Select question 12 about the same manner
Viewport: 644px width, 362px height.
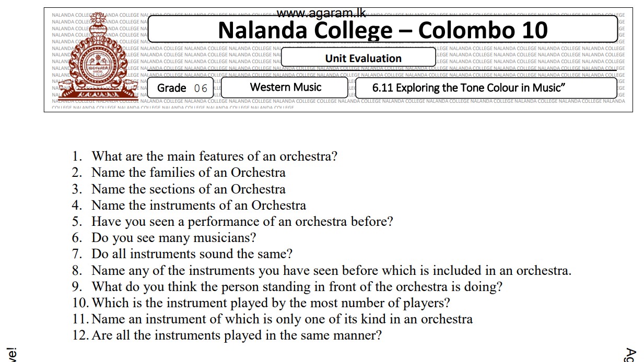click(x=236, y=335)
